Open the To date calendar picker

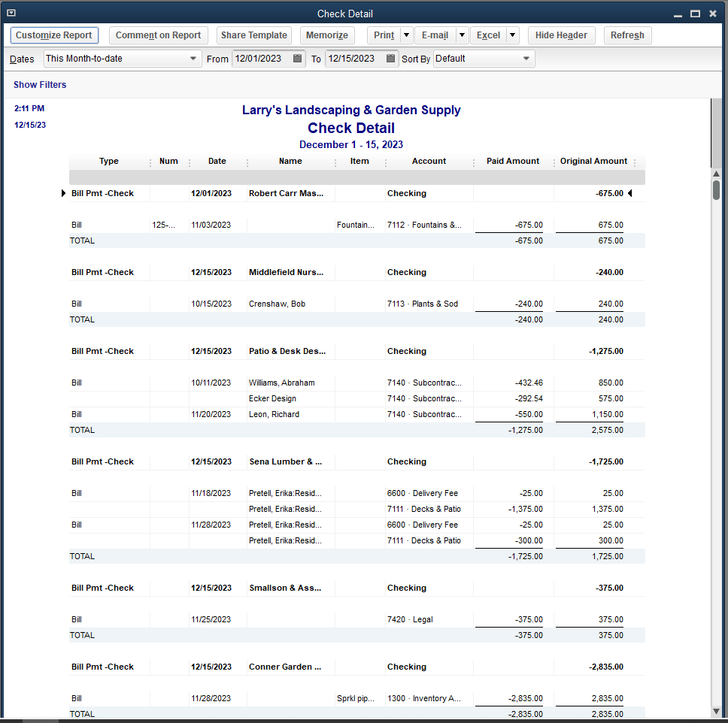point(390,59)
